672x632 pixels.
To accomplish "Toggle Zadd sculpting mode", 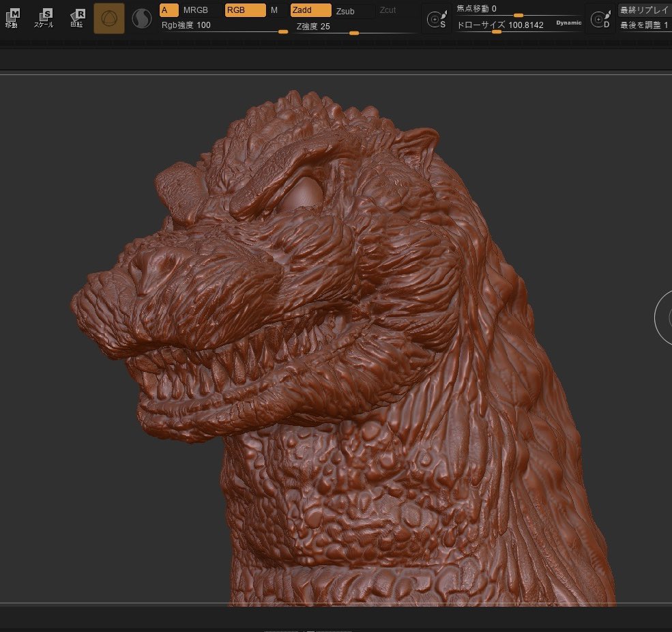I will (x=310, y=10).
